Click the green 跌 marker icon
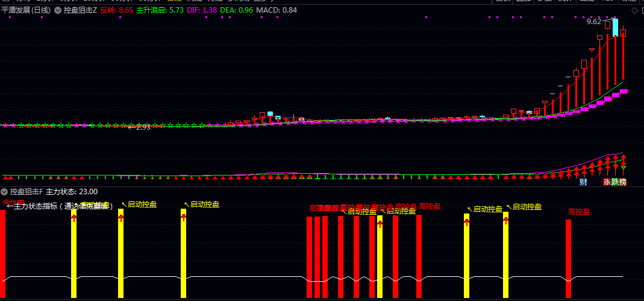This screenshot has height=301, width=644. [615, 182]
